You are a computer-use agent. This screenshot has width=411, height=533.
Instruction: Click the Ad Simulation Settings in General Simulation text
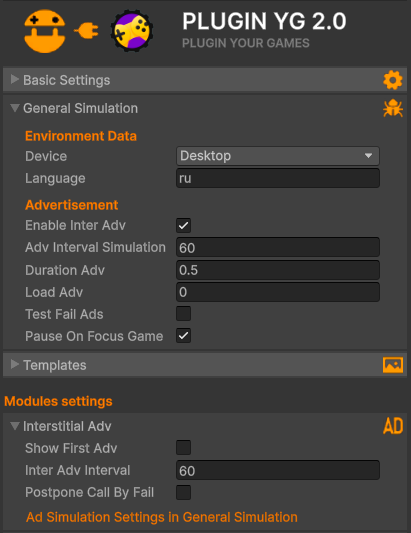click(162, 517)
